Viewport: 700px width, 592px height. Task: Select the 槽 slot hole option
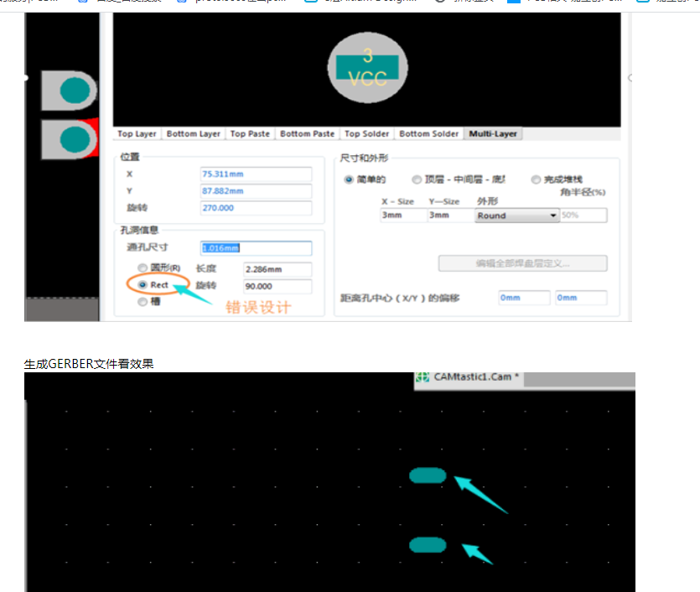coord(143,302)
